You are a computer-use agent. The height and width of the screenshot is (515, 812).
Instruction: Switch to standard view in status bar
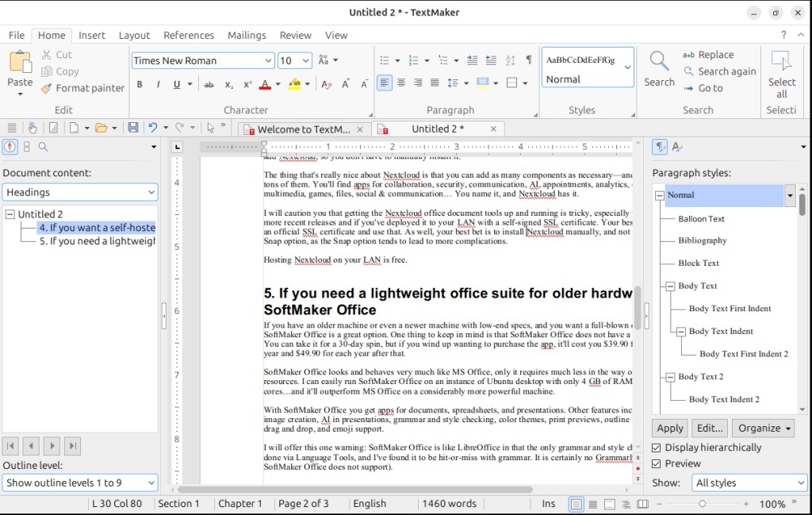point(576,504)
